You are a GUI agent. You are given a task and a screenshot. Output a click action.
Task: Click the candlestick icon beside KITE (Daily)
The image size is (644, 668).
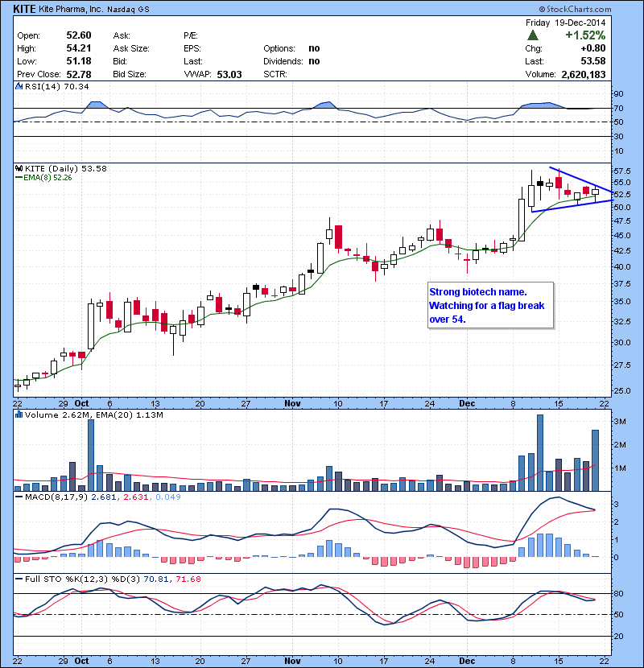click(19, 168)
